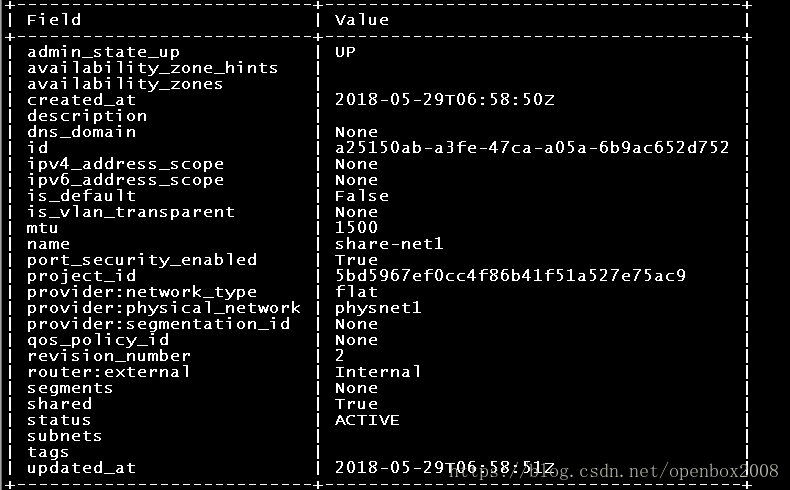Select the updated_at timestamp value
Viewport: 790px width, 490px height.
(444, 468)
